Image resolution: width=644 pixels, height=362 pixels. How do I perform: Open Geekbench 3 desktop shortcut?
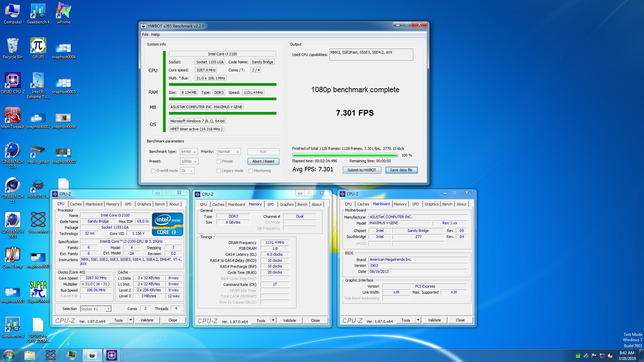(13, 327)
